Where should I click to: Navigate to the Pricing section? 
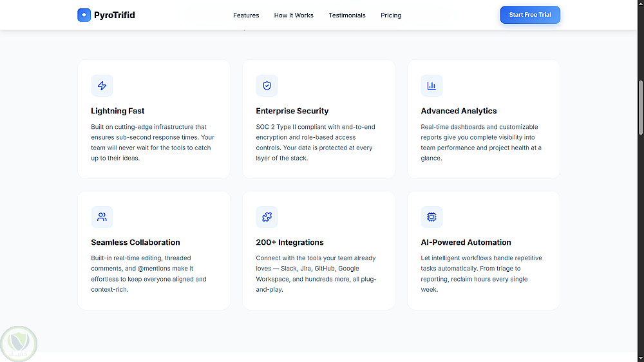tap(391, 15)
